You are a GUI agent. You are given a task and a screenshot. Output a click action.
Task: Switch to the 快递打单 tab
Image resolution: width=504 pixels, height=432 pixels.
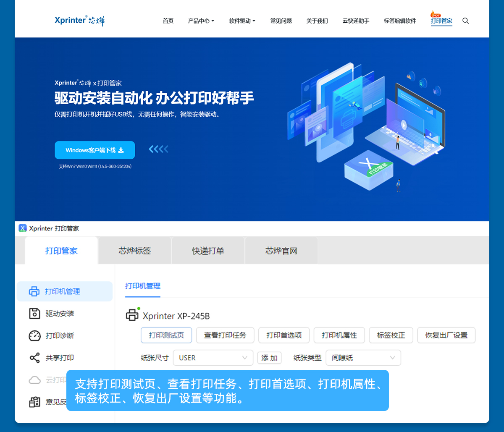(x=208, y=251)
